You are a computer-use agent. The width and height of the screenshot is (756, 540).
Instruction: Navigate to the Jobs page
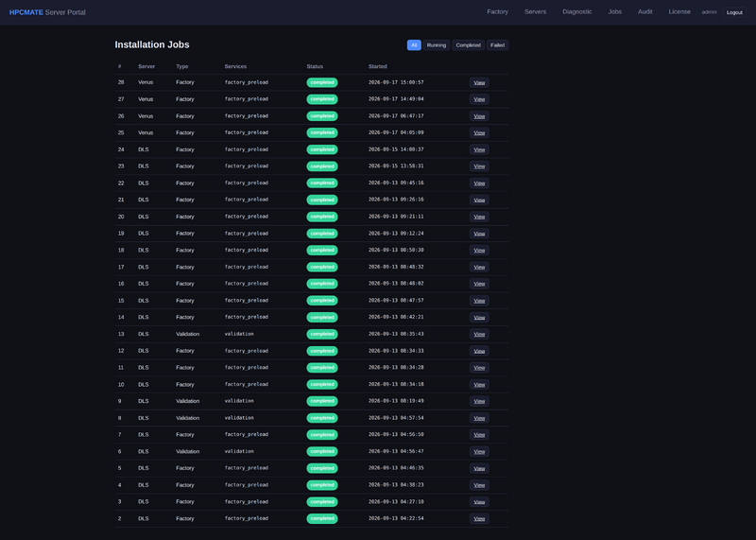click(615, 12)
